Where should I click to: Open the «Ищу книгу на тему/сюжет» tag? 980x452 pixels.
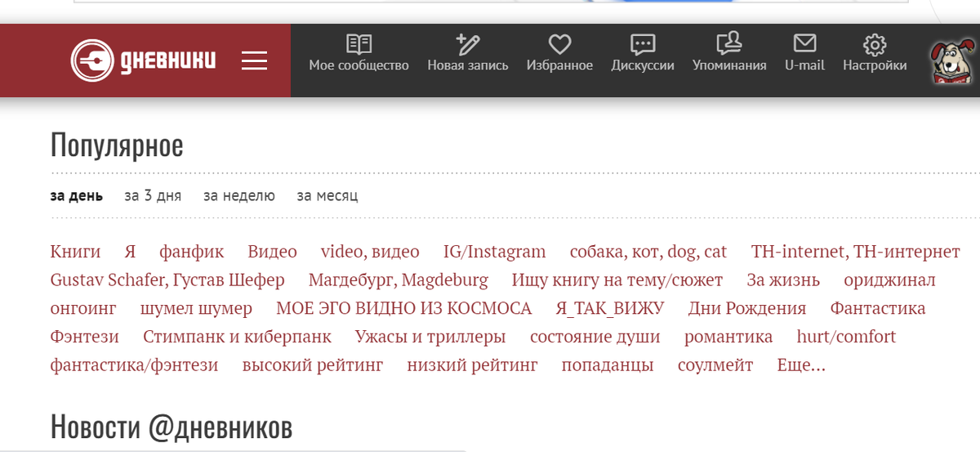tap(617, 280)
